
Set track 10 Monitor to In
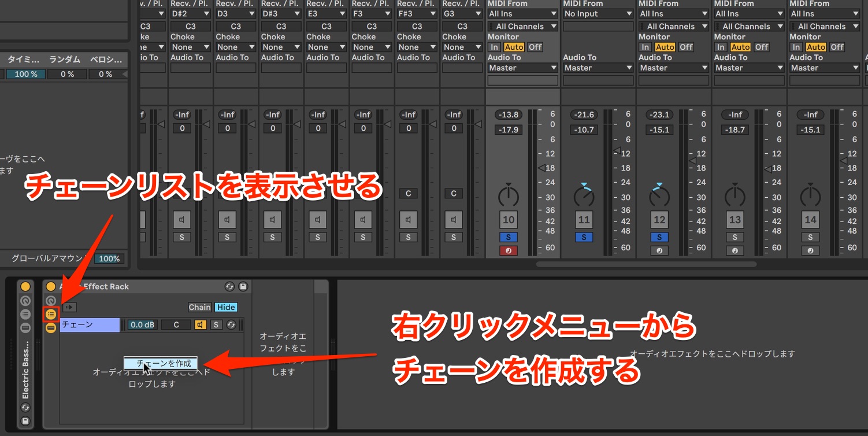click(x=494, y=47)
